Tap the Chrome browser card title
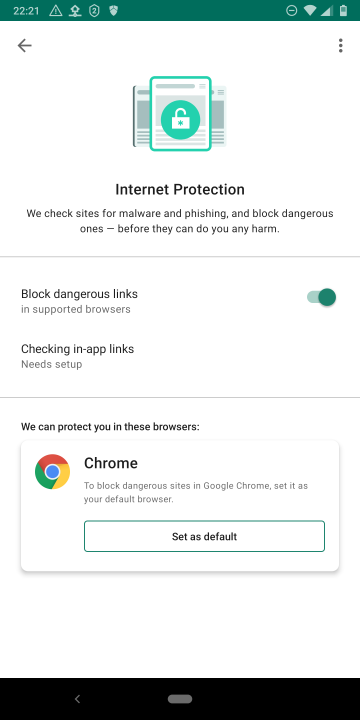This screenshot has height=720, width=360. pyautogui.click(x=111, y=463)
